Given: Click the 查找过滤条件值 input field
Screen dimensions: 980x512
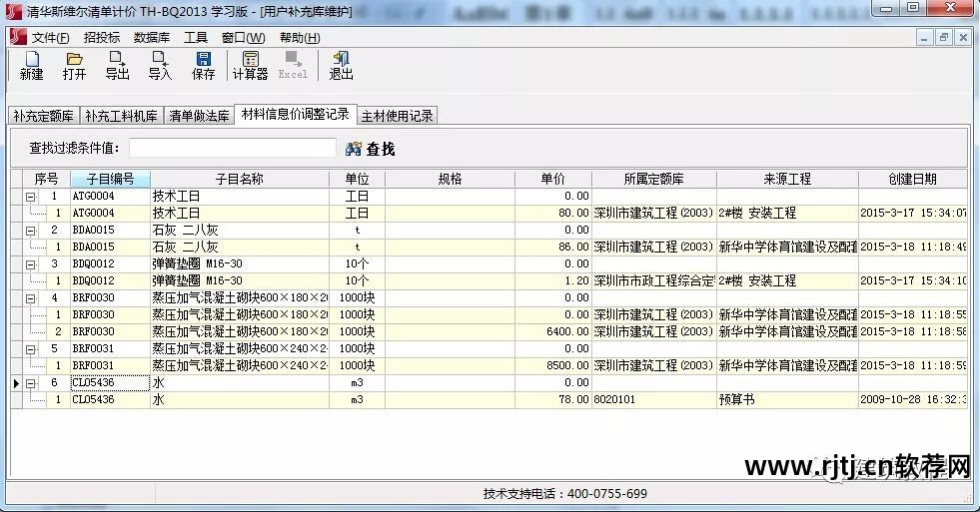Looking at the screenshot, I should 232,148.
